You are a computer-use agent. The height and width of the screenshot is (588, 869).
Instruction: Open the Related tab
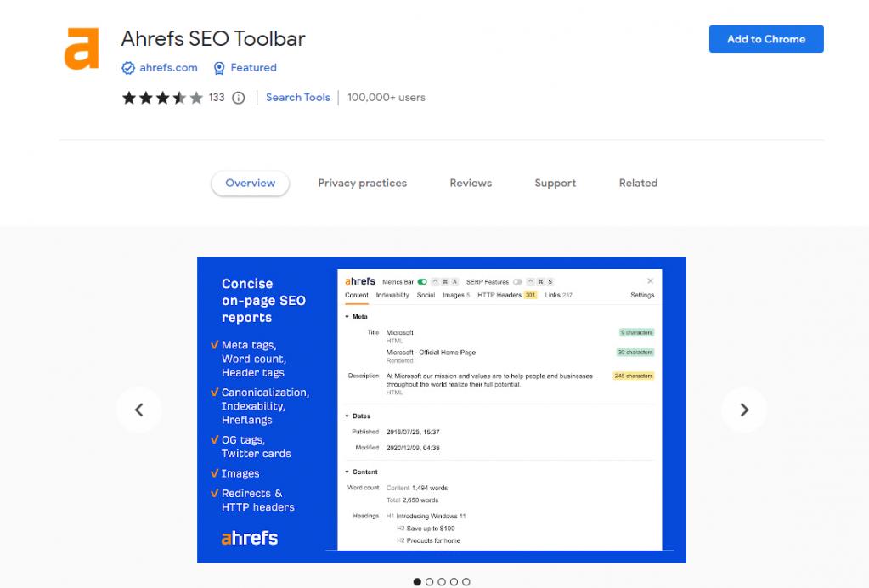(x=638, y=183)
